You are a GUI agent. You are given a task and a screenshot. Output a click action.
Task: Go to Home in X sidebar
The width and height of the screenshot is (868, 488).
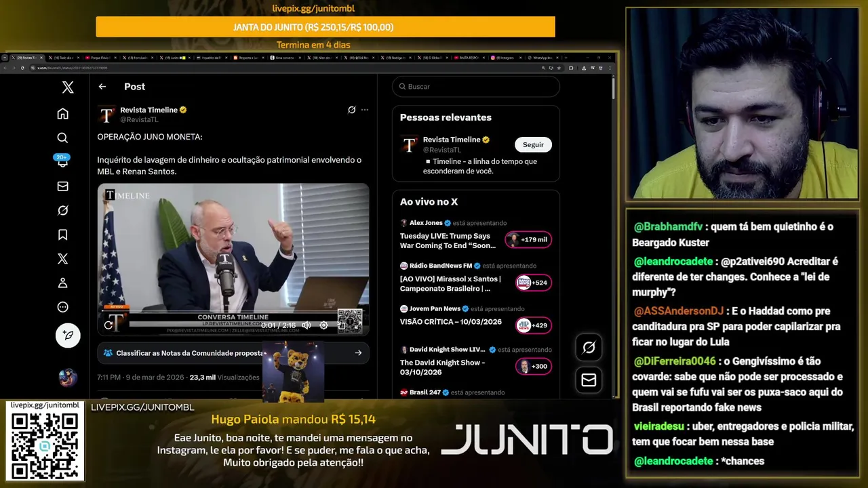click(62, 113)
